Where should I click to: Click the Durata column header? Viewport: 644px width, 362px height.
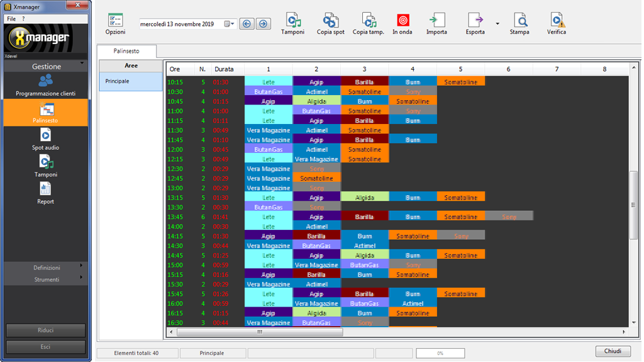click(227, 69)
